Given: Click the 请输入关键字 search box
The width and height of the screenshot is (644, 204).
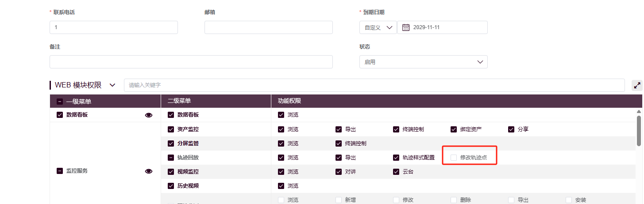Looking at the screenshot, I should coord(374,85).
